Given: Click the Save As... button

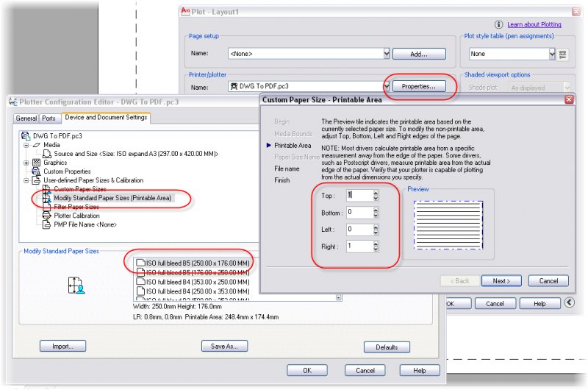Looking at the screenshot, I should click(x=224, y=346).
